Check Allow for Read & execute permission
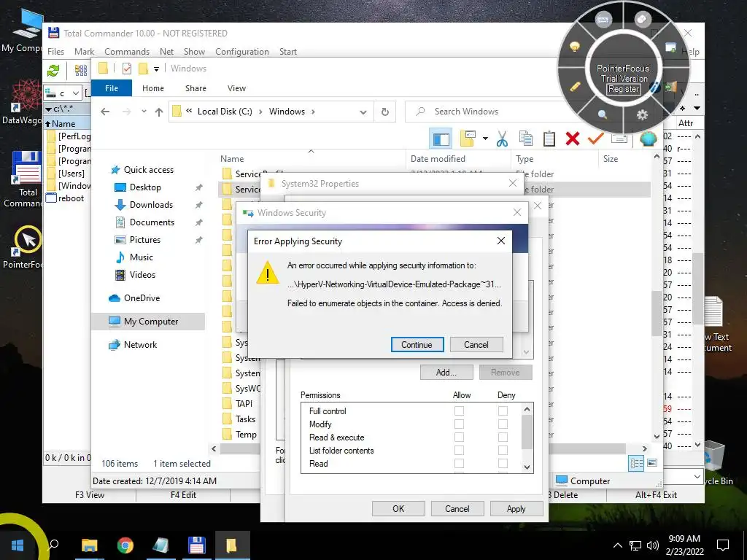The height and width of the screenshot is (560, 747). point(459,437)
